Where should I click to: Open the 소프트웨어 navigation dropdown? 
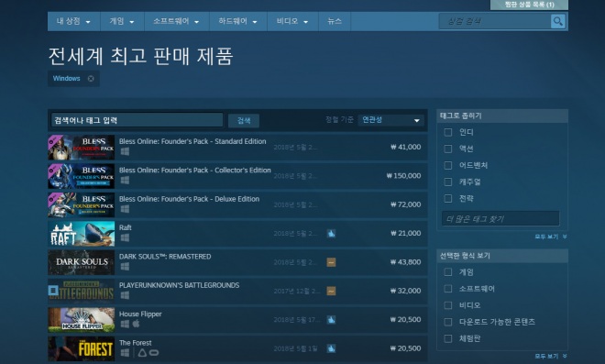pos(176,21)
